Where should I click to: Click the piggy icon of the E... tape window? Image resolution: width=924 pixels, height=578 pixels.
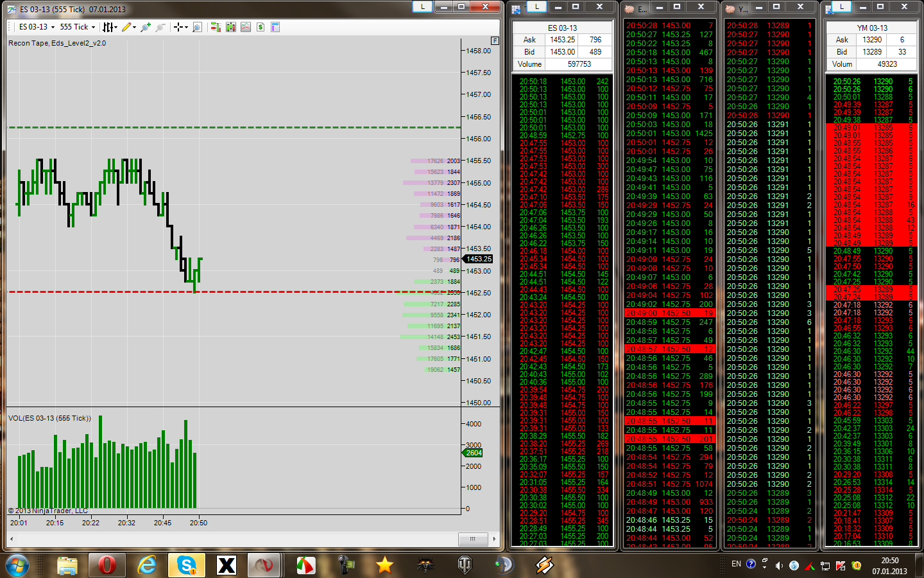(x=629, y=9)
